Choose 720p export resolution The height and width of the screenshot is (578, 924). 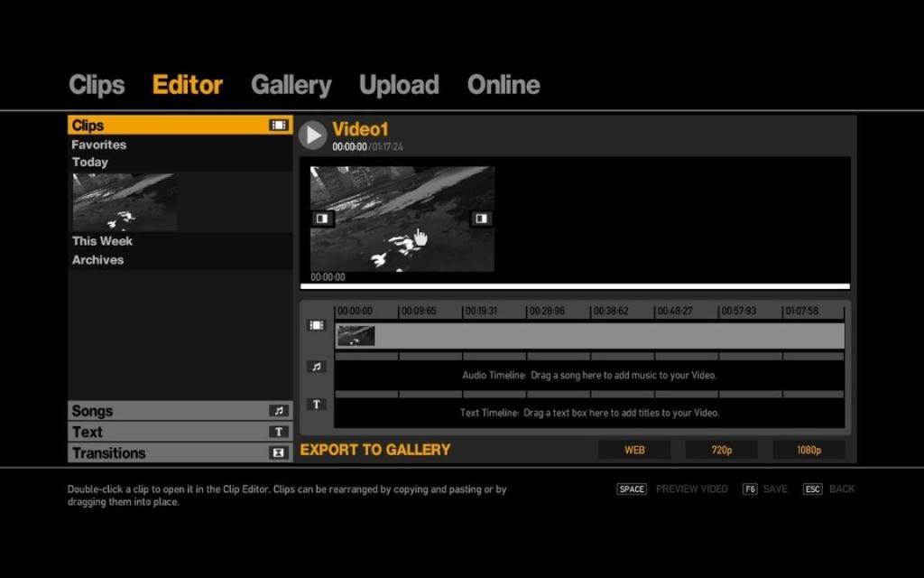(721, 450)
